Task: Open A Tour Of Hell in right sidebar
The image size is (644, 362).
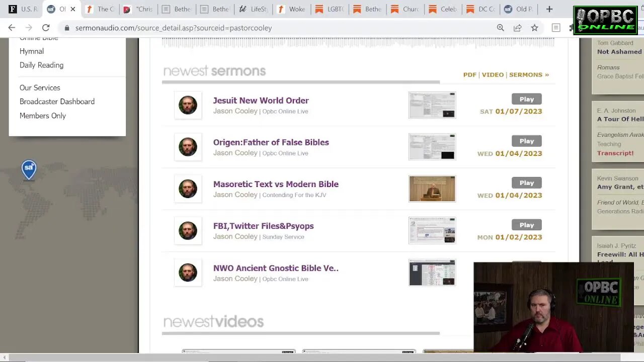Action: click(620, 119)
